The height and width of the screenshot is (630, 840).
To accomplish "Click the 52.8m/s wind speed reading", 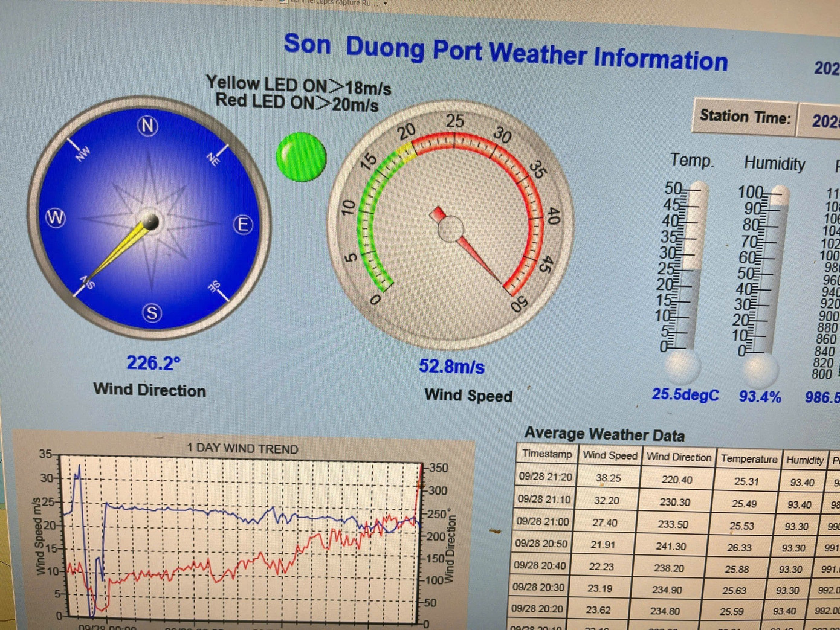I will tap(452, 367).
